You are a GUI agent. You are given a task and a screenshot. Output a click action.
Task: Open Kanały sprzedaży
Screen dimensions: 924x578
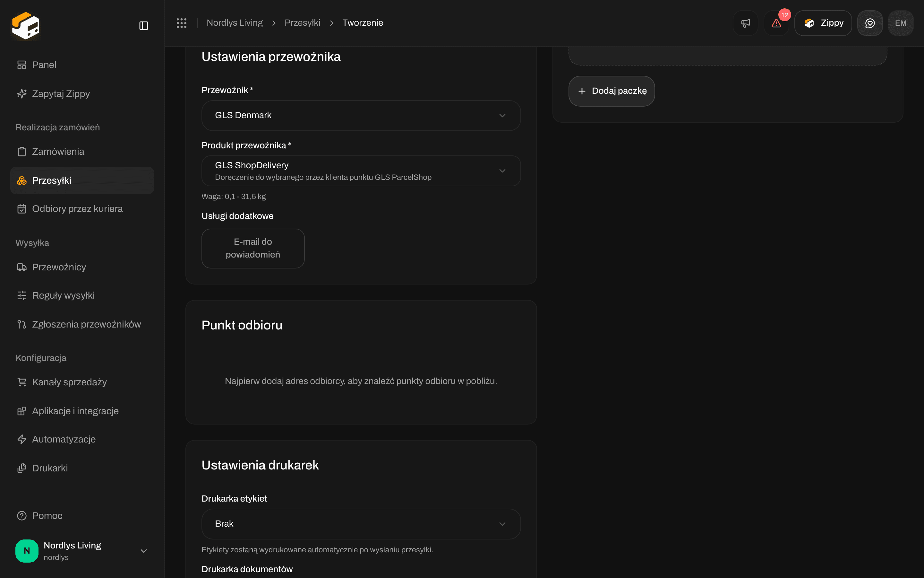click(82, 382)
